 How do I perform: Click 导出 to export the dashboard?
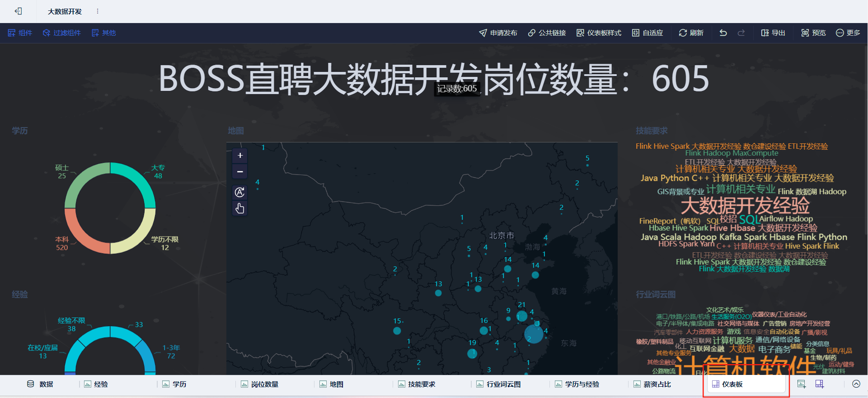(x=773, y=33)
